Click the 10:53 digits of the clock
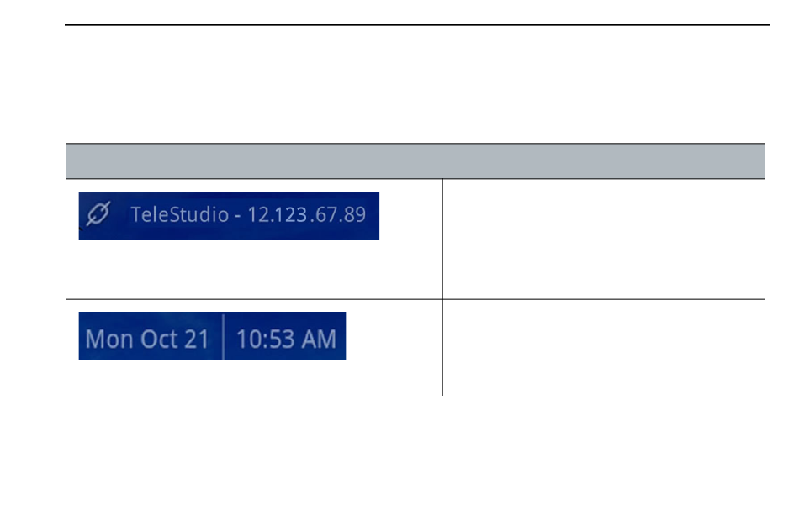The image size is (799, 532). pyautogui.click(x=266, y=339)
